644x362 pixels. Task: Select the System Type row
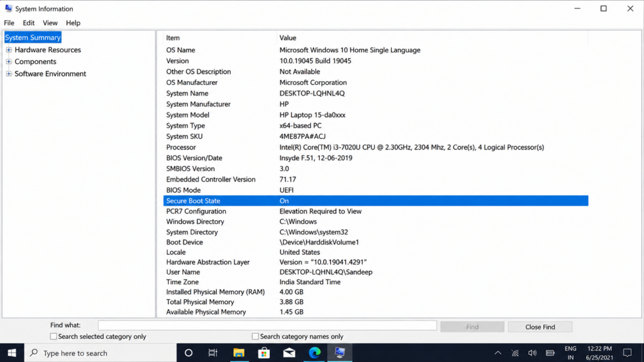[376, 126]
